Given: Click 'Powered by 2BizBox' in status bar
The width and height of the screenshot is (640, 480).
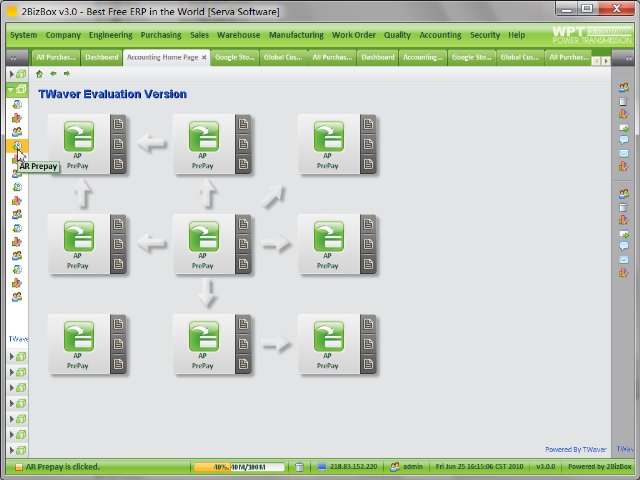Looking at the screenshot, I should tap(600, 467).
